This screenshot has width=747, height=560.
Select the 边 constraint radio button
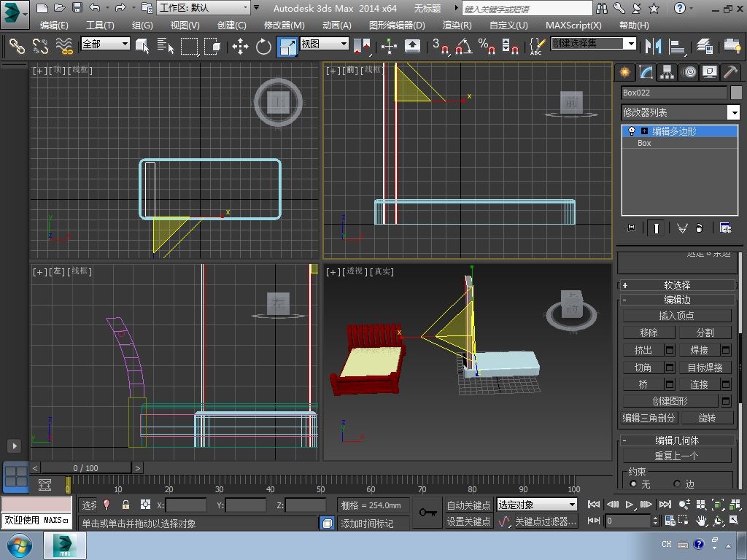pos(677,484)
